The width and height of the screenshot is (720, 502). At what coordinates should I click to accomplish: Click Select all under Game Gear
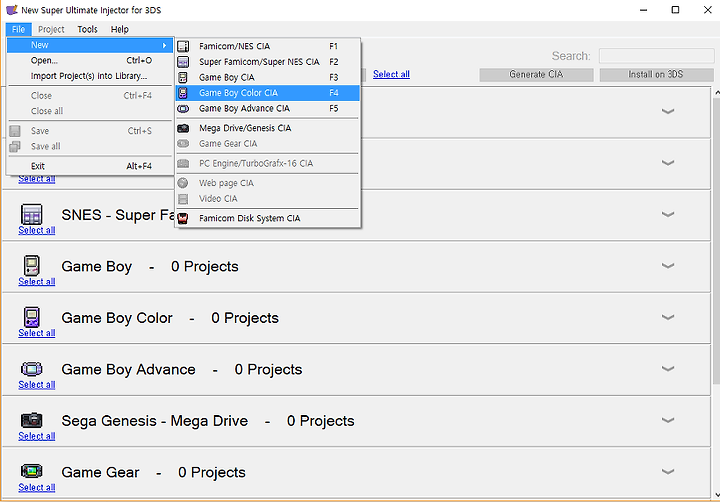(x=37, y=487)
